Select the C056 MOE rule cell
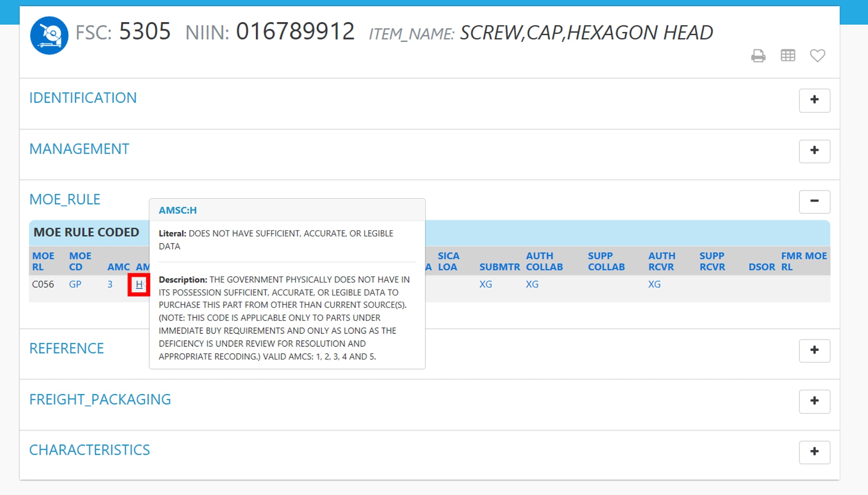The image size is (868, 495). [x=43, y=284]
